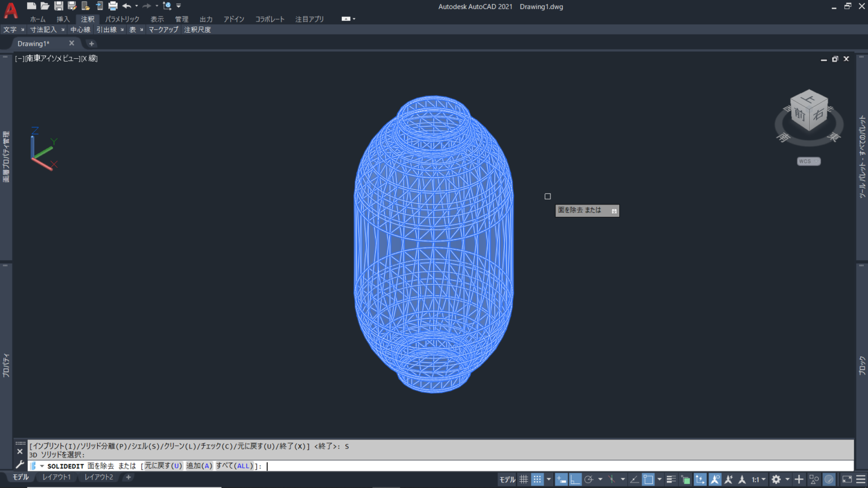This screenshot has width=868, height=488.
Task: Select the Save icon in Quick Access toolbar
Action: (x=58, y=6)
